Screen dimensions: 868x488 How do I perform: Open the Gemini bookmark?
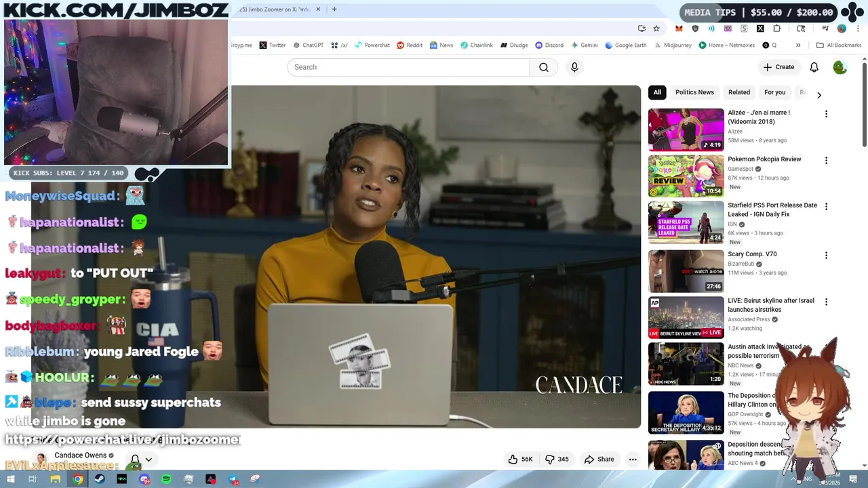coord(584,45)
